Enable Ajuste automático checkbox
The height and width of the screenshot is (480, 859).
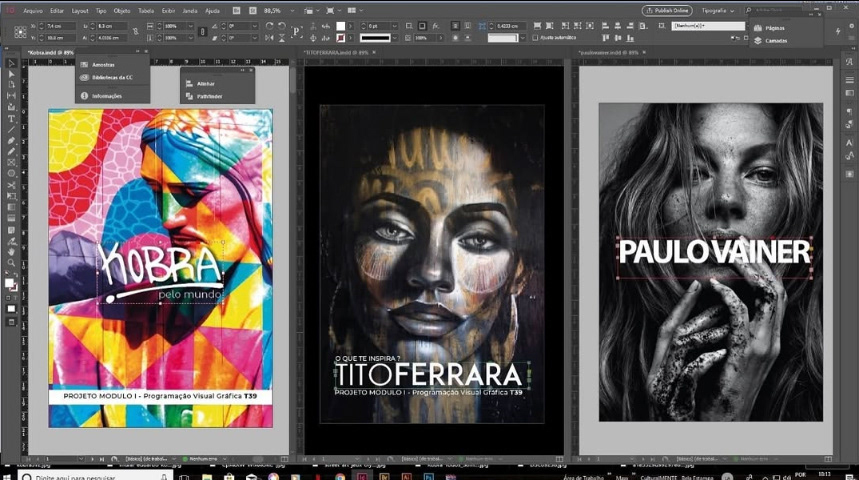[535, 38]
